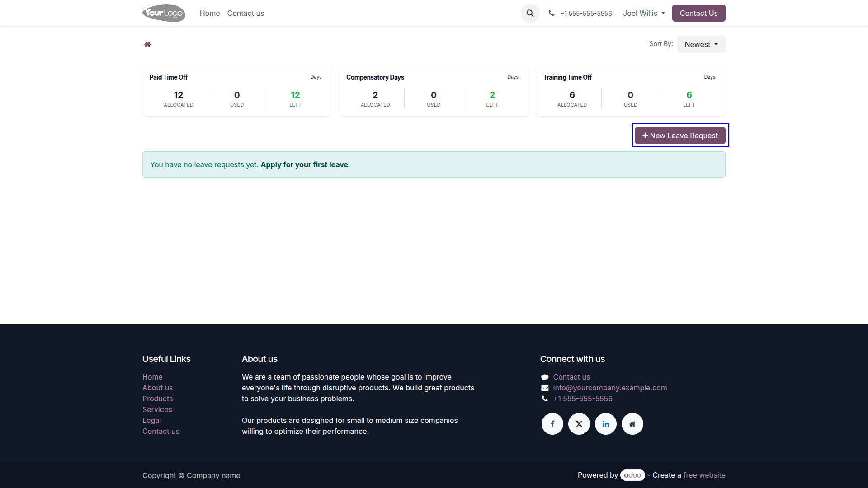Open the free website link

coord(704,475)
